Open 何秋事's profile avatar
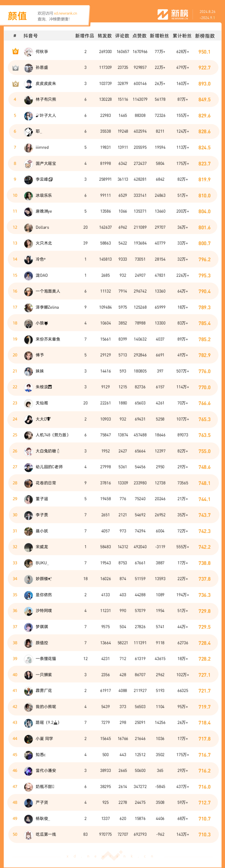The width and height of the screenshot is (225, 868). (28, 52)
